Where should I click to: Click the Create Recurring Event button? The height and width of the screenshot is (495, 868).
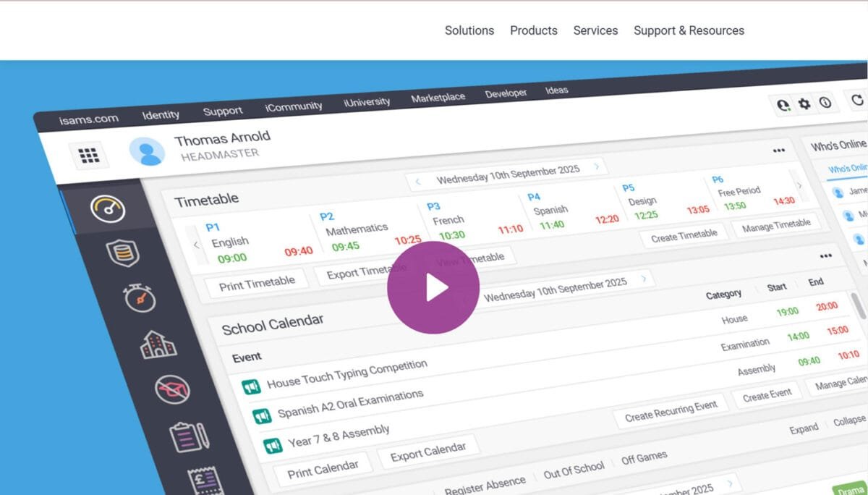pyautogui.click(x=671, y=411)
